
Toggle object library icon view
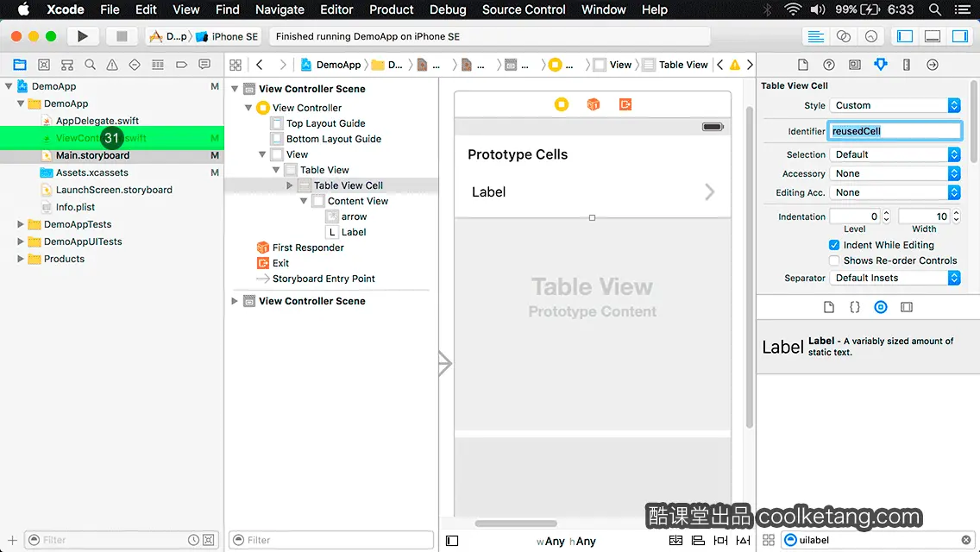768,540
